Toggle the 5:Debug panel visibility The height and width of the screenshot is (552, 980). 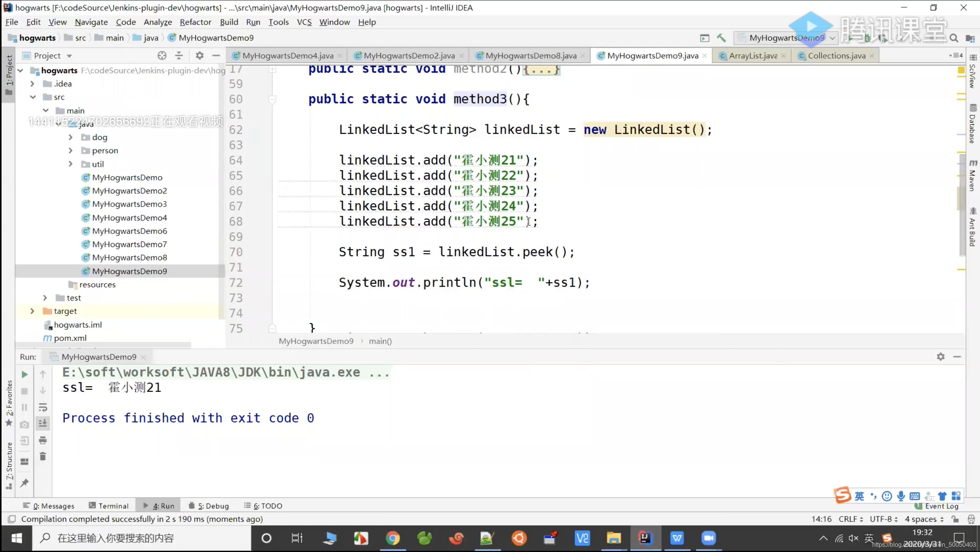(213, 505)
